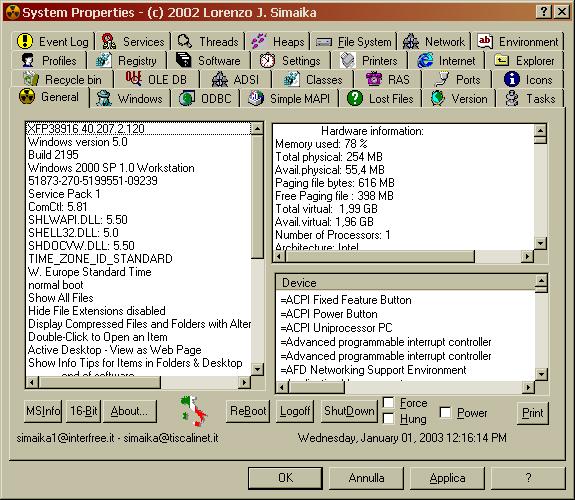Click the Lost Files question icon
Screen dimensions: 575x500
[x=355, y=99]
